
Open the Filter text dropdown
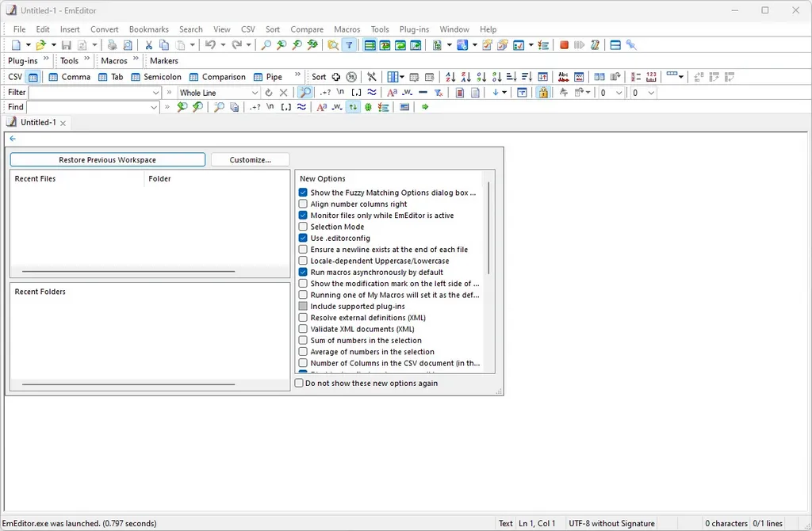coord(156,93)
